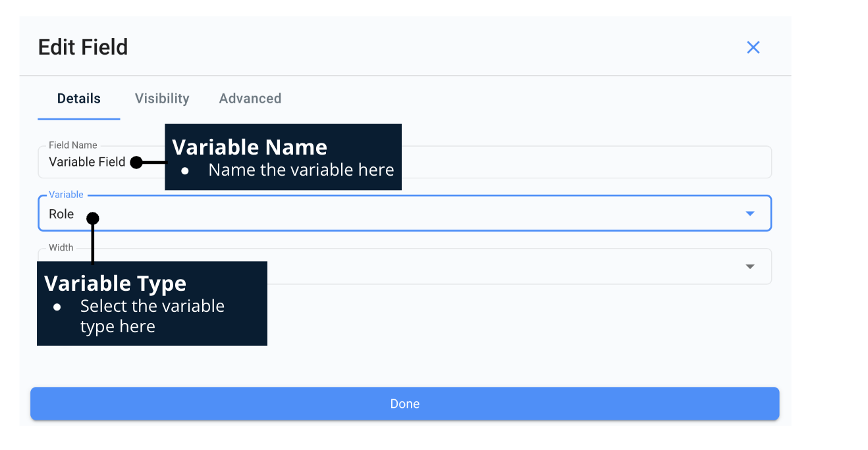The width and height of the screenshot is (868, 450).
Task: Open the Visibility tab
Action: click(x=161, y=98)
